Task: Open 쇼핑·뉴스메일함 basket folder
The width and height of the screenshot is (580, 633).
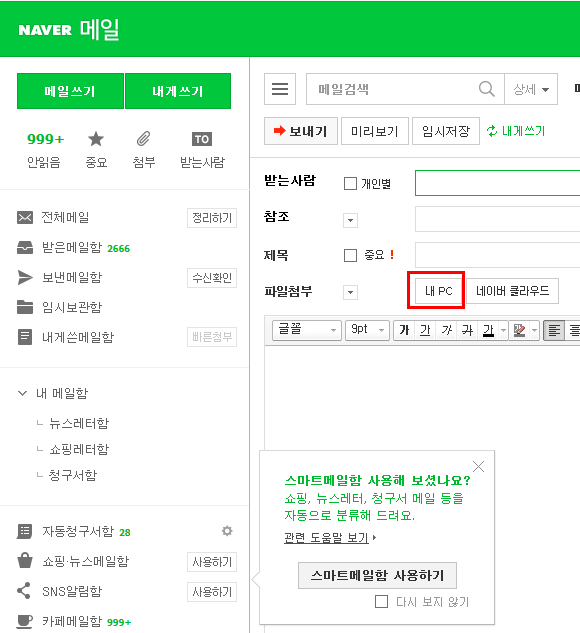Action: (x=73, y=561)
